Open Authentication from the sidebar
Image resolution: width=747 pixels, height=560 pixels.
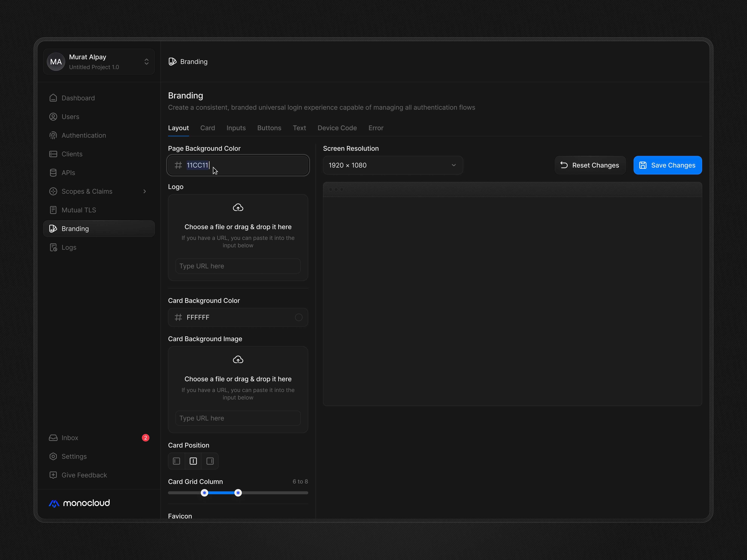click(99, 135)
